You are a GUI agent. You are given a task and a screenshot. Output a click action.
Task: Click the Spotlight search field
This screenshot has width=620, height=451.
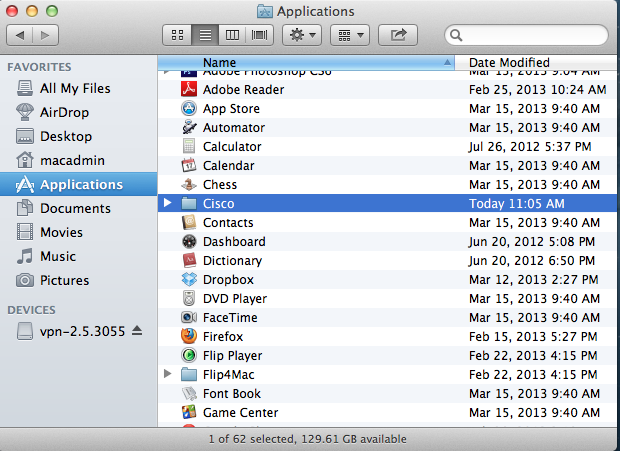point(530,35)
